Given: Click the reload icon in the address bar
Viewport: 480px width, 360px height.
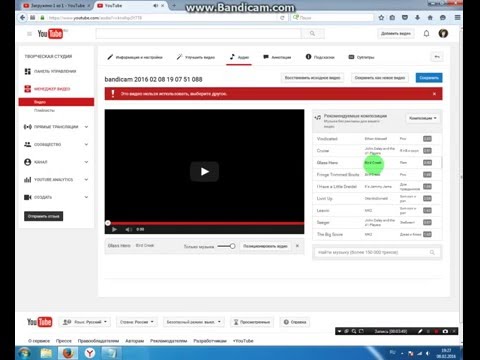Looking at the screenshot, I should 282,18.
